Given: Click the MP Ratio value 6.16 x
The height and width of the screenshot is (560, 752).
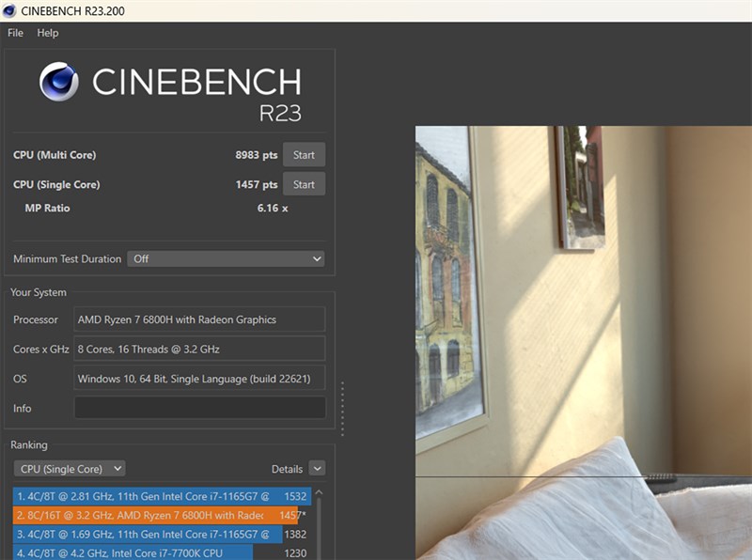Looking at the screenshot, I should 273,208.
